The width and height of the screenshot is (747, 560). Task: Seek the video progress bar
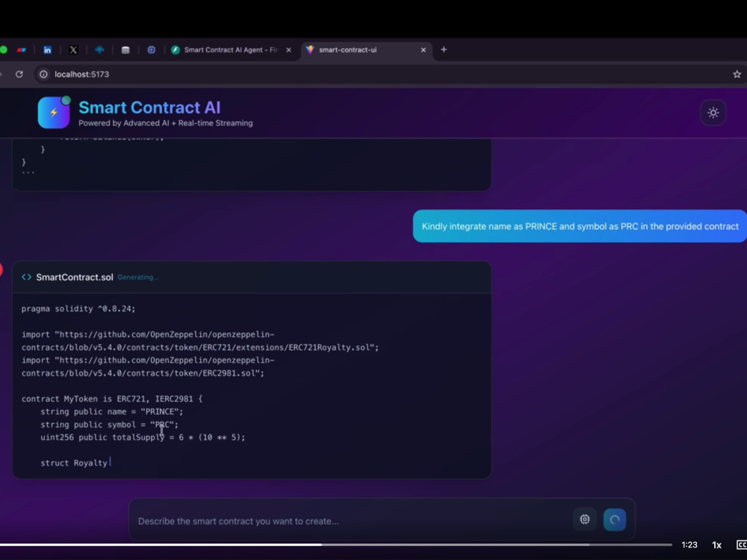pyautogui.click(x=336, y=544)
